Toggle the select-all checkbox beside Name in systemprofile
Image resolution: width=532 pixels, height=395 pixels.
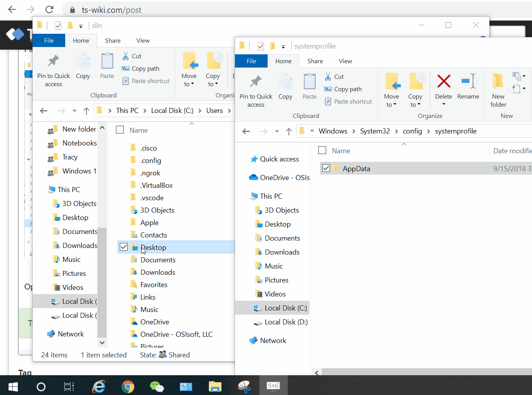tap(322, 151)
